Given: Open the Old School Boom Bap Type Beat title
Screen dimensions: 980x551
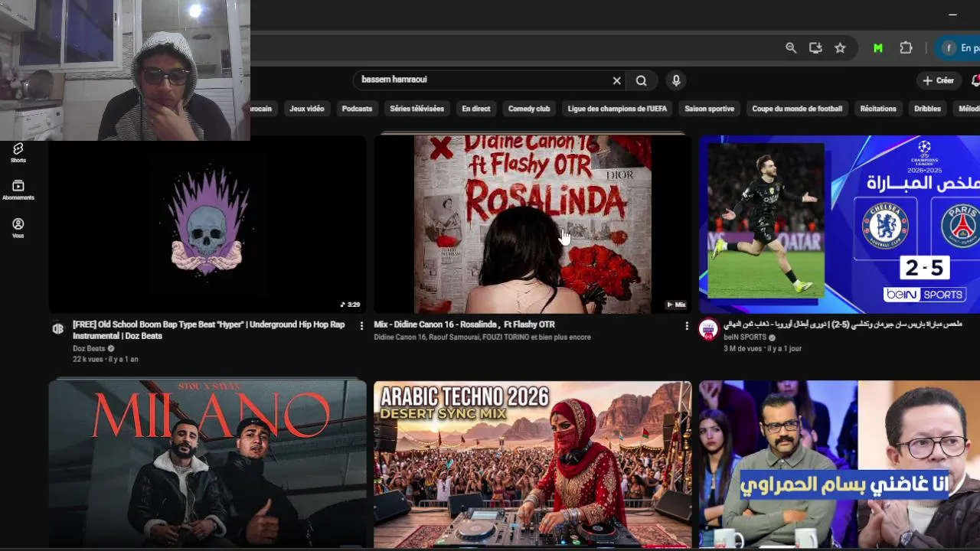Looking at the screenshot, I should tap(208, 330).
